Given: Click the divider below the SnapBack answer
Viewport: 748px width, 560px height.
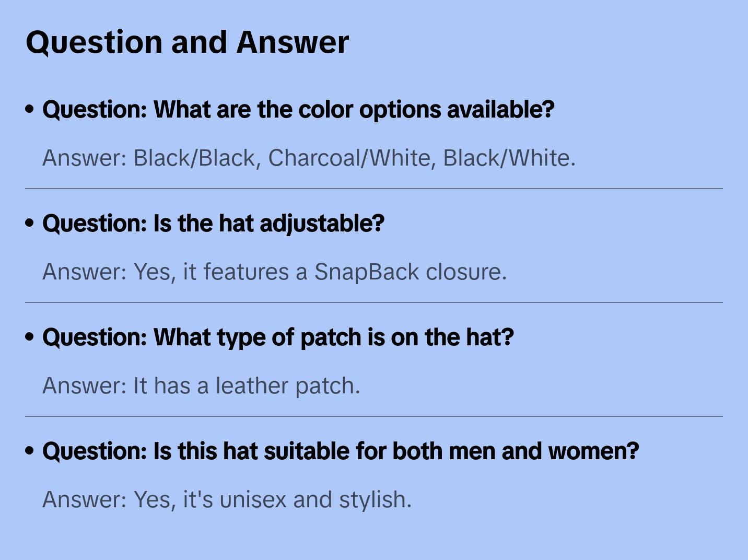Looking at the screenshot, I should [x=374, y=302].
